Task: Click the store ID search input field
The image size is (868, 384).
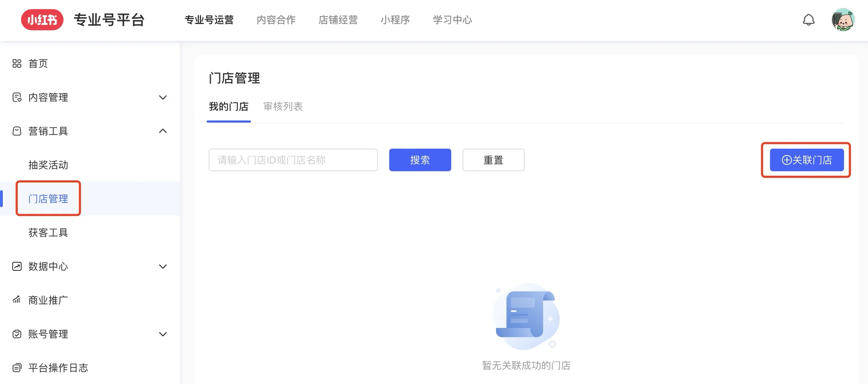Action: 293,160
